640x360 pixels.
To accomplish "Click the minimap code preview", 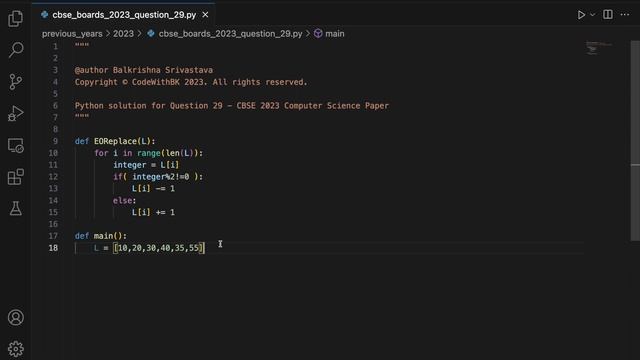I will (598, 48).
